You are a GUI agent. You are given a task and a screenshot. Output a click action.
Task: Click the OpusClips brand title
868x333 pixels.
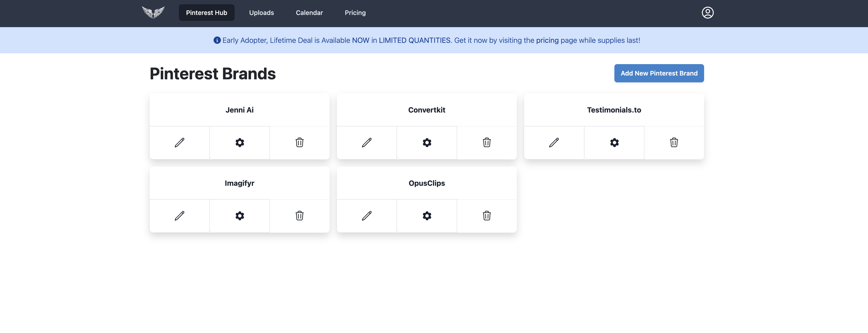click(x=427, y=183)
